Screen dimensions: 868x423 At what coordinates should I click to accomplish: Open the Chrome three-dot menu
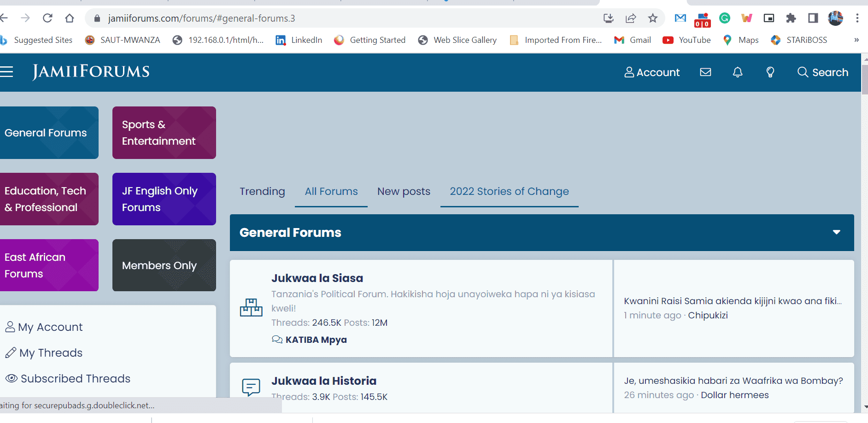pos(857,18)
